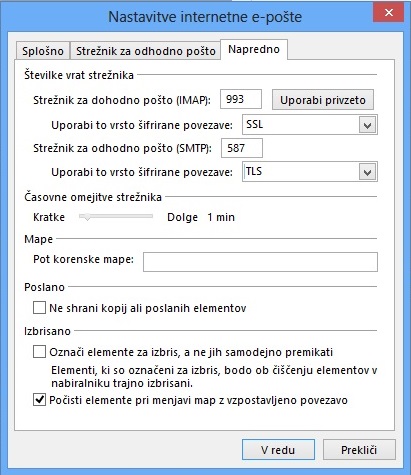Click the server timeout slider thumb

pos(87,217)
